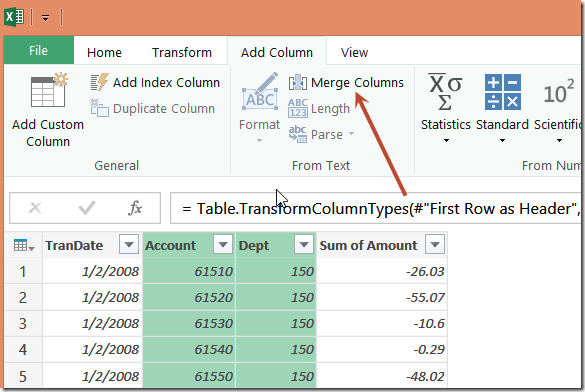Screen dimensions: 585x392
Task: Click the Parse icon
Action: (298, 134)
